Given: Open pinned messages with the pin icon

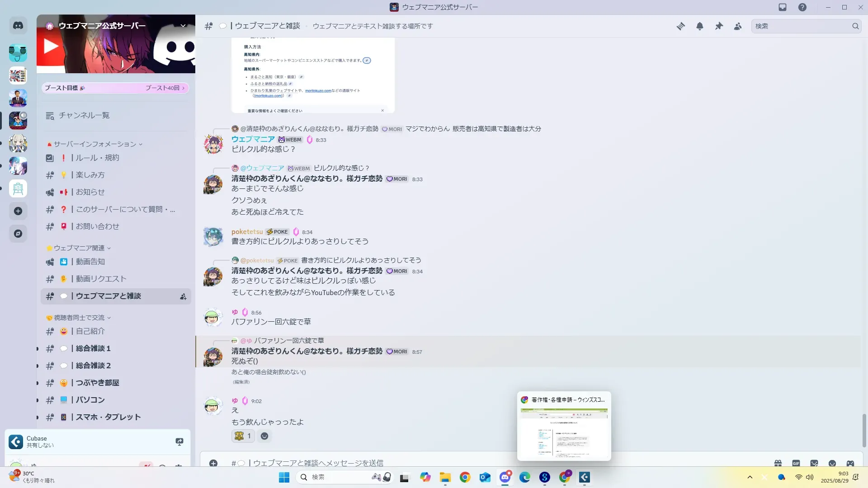Looking at the screenshot, I should (719, 26).
